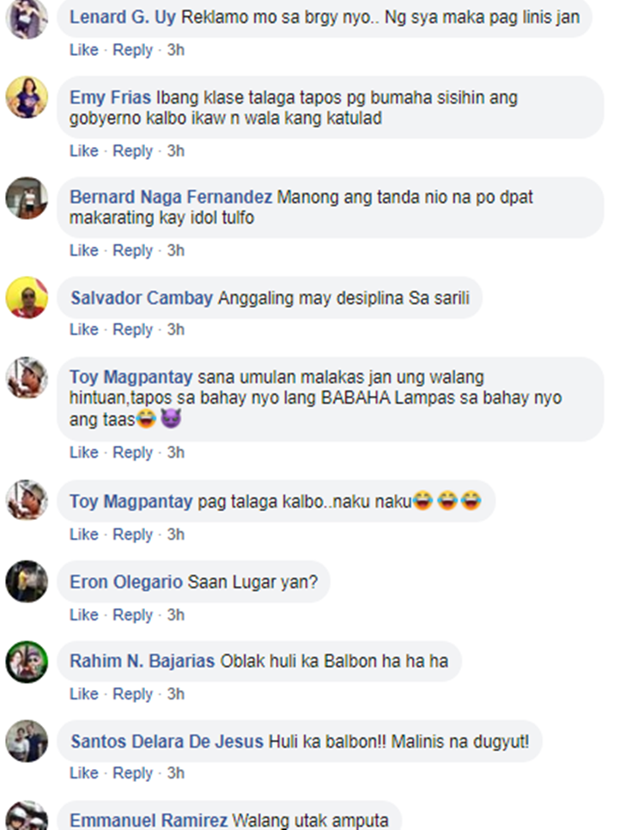
Task: Click Bernard Naga Fernandez's avatar
Action: click(27, 198)
